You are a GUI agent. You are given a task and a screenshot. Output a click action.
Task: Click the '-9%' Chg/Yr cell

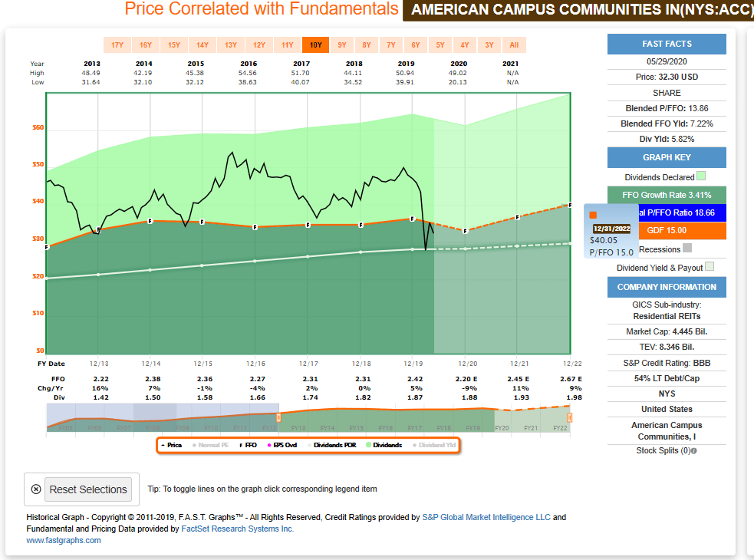(x=469, y=388)
